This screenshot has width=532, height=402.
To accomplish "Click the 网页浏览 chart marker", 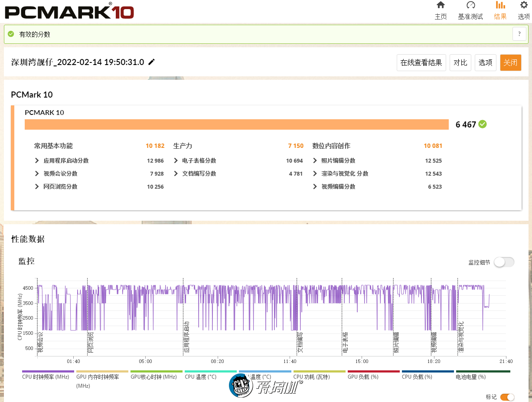I will pos(91,343).
